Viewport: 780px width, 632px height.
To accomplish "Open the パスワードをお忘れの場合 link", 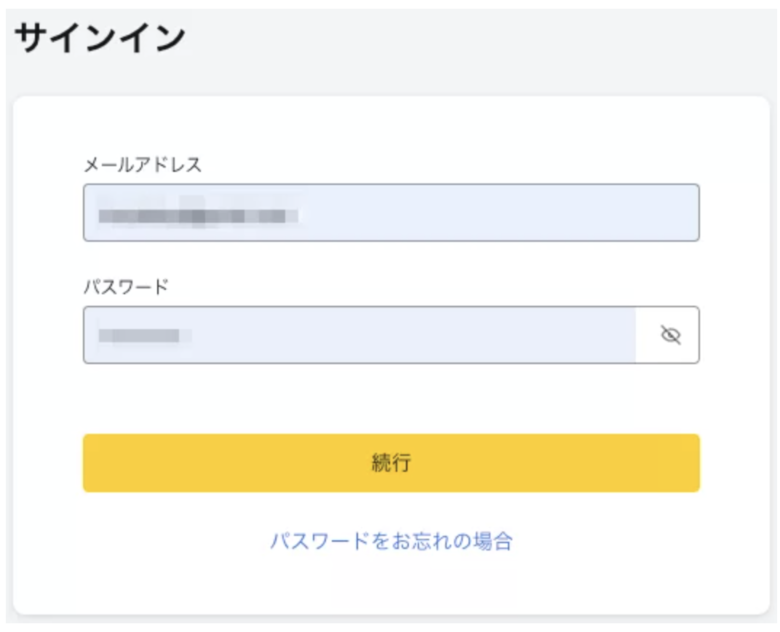I will (x=391, y=541).
